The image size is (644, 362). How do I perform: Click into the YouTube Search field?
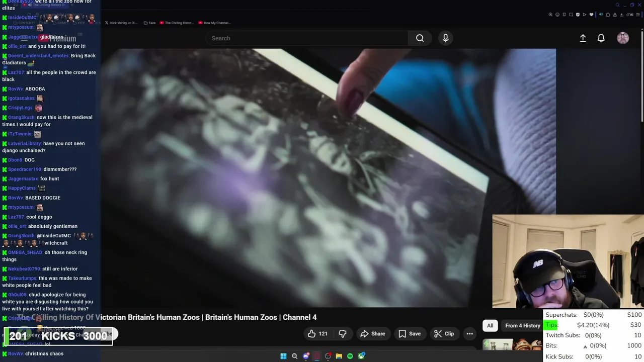pyautogui.click(x=307, y=38)
